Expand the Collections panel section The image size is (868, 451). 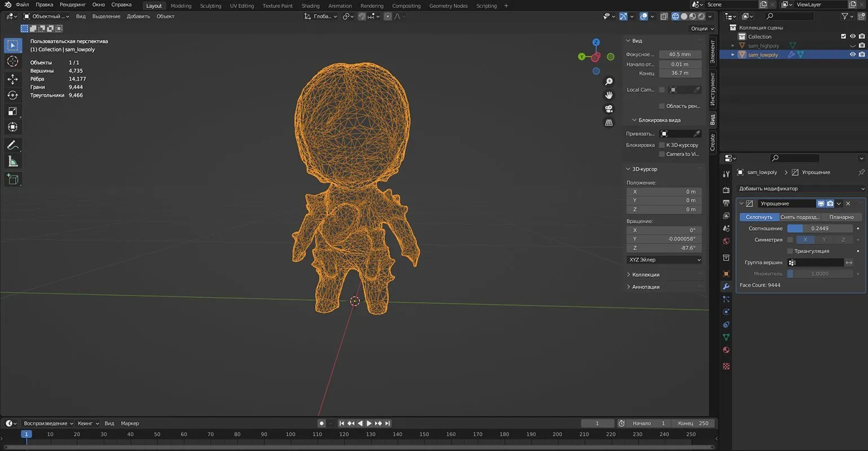click(x=645, y=275)
